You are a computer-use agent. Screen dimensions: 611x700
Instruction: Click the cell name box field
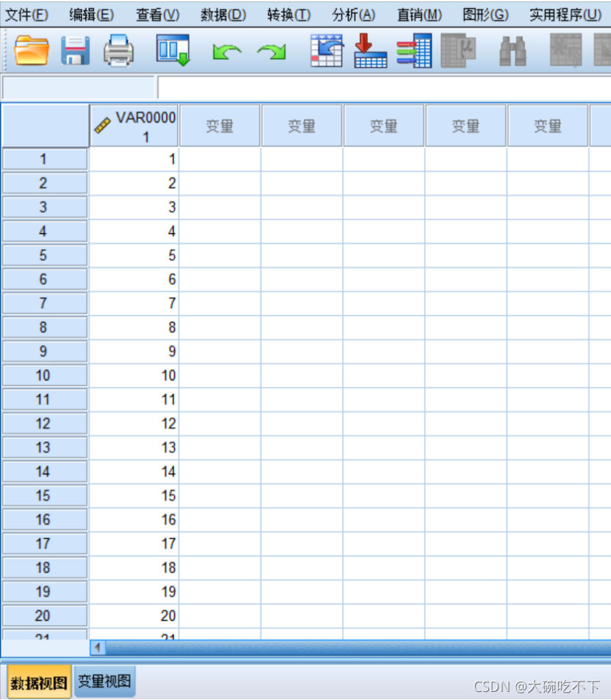(79, 87)
